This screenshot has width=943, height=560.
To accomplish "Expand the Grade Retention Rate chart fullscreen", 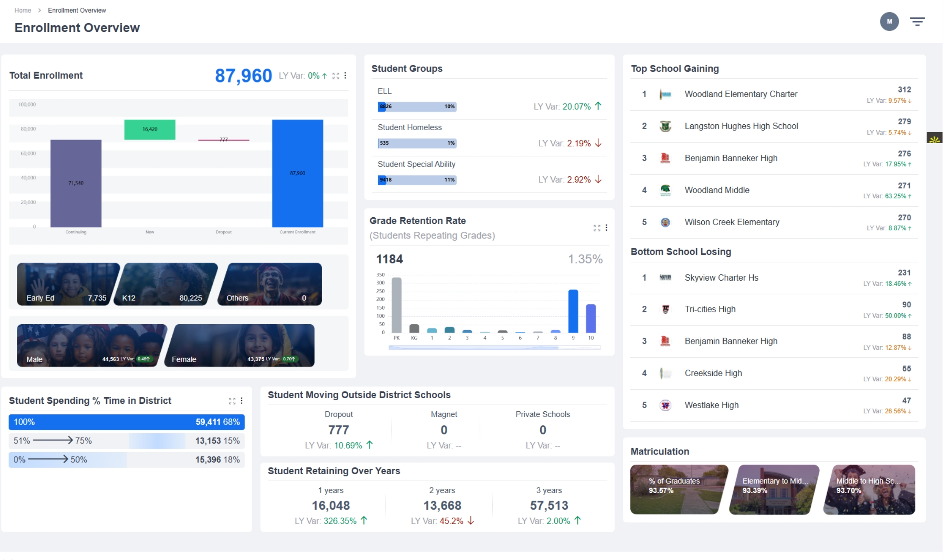I will [596, 228].
